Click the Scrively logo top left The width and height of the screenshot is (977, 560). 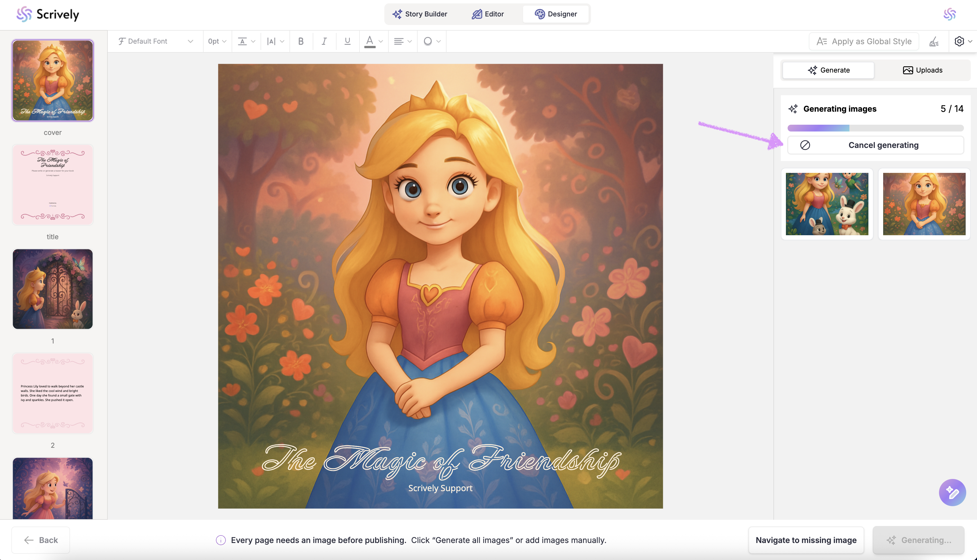(x=48, y=14)
